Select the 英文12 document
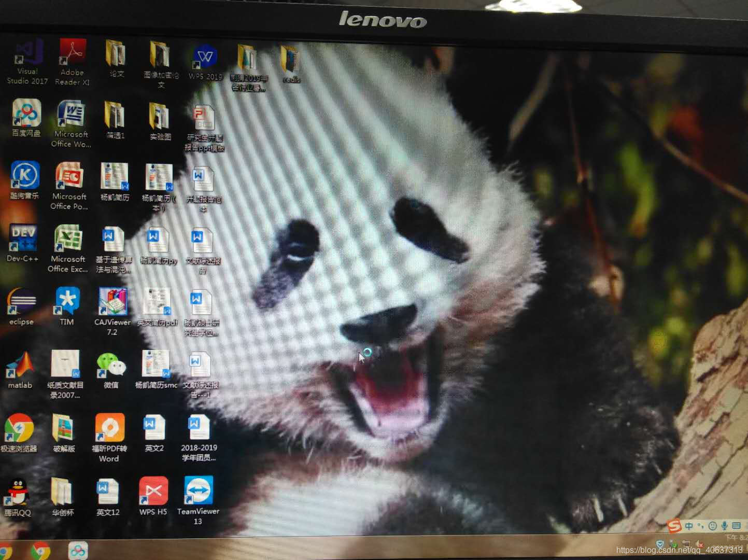The height and width of the screenshot is (560, 748). (x=108, y=497)
